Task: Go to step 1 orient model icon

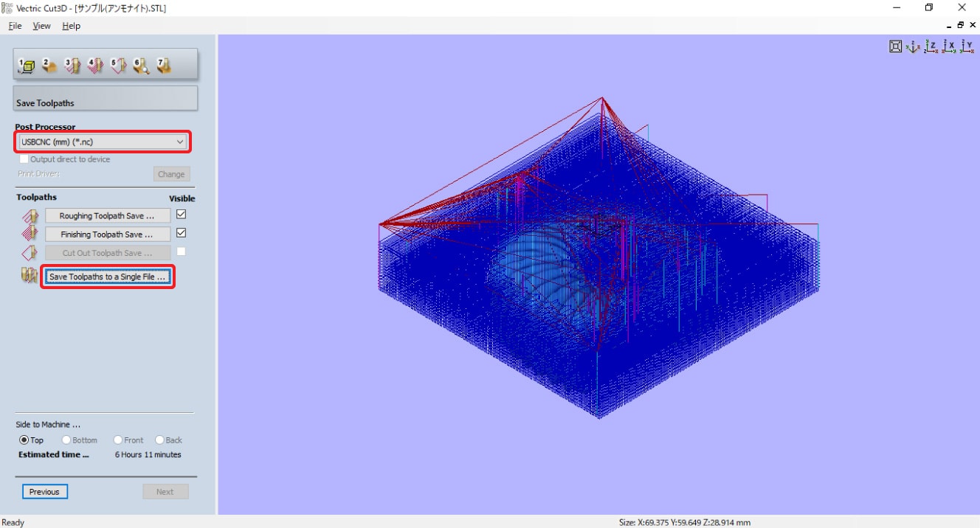Action: tap(27, 66)
